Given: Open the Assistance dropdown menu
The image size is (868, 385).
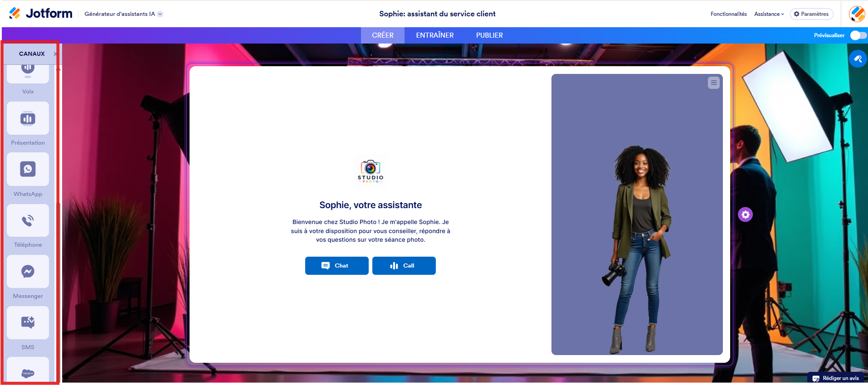Looking at the screenshot, I should point(769,14).
